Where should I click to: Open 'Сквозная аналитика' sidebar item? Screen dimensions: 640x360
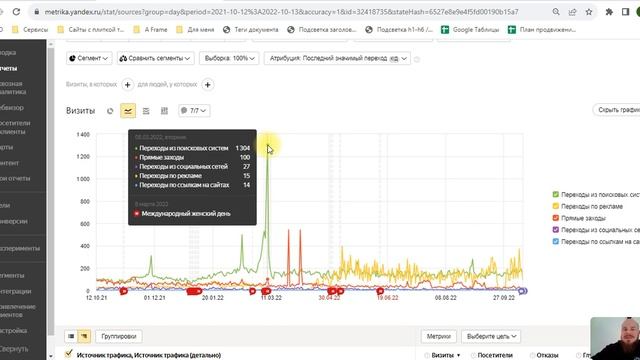(13, 88)
